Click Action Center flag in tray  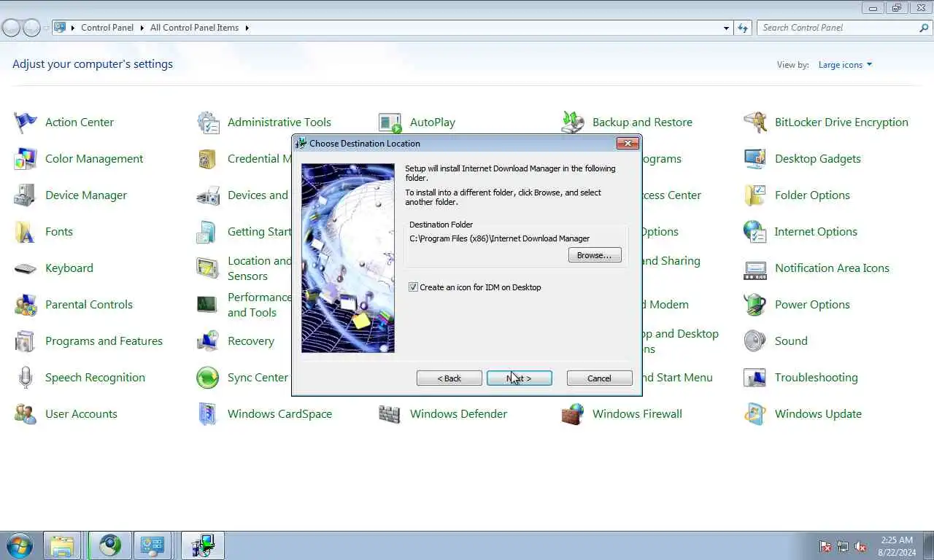pos(825,546)
